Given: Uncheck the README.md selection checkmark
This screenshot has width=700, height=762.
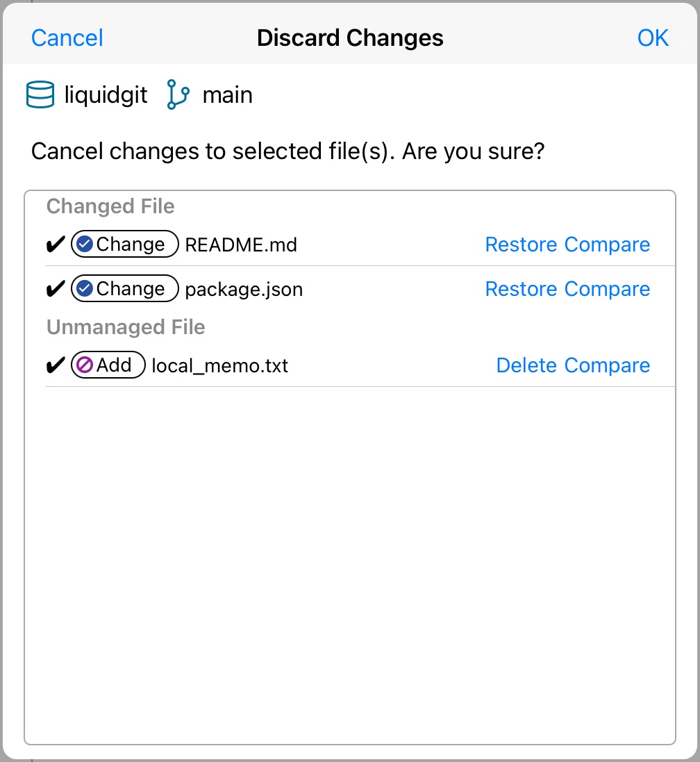Looking at the screenshot, I should pyautogui.click(x=55, y=245).
